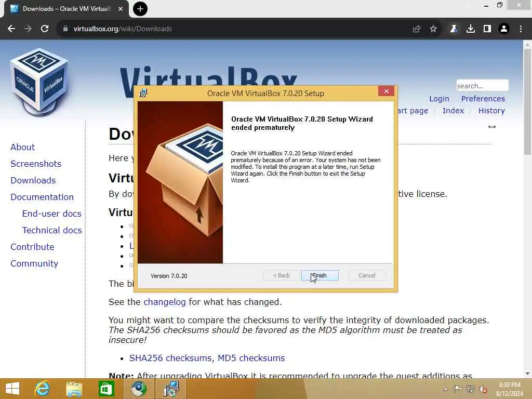Reload the VirtualBox Downloads page
532x399 pixels.
click(x=45, y=29)
